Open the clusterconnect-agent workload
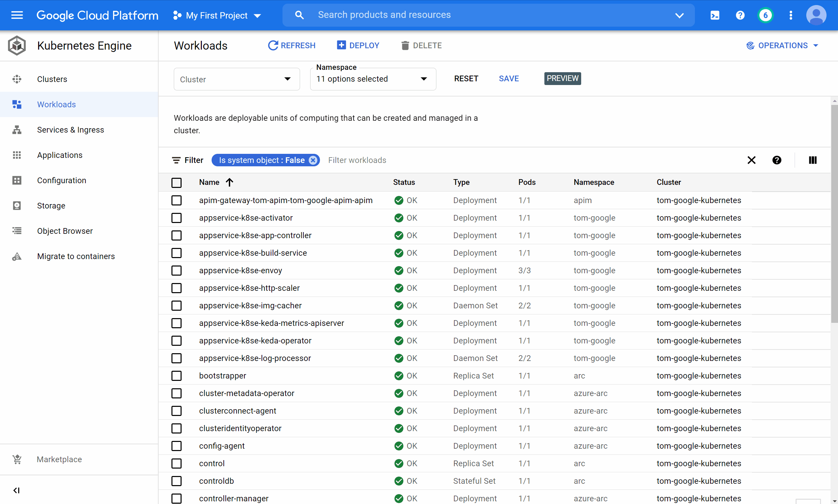The image size is (838, 504). tap(238, 411)
